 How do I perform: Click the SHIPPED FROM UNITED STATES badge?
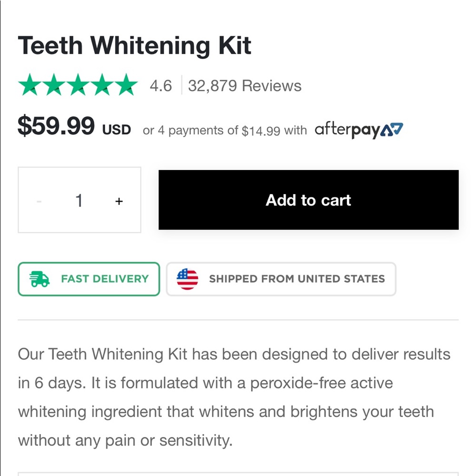tap(281, 279)
